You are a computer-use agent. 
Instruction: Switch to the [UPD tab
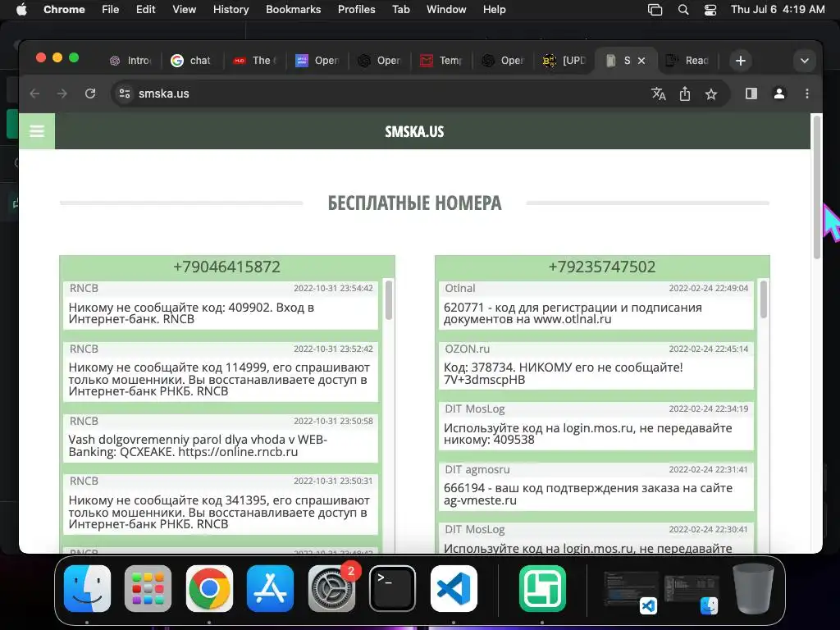[x=564, y=61]
